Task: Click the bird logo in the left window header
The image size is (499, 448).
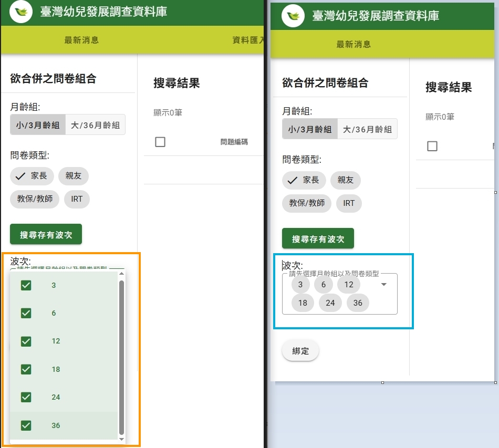Action: [x=21, y=12]
